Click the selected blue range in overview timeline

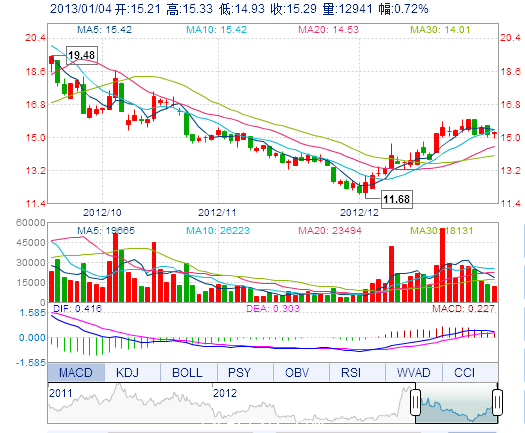pos(456,403)
